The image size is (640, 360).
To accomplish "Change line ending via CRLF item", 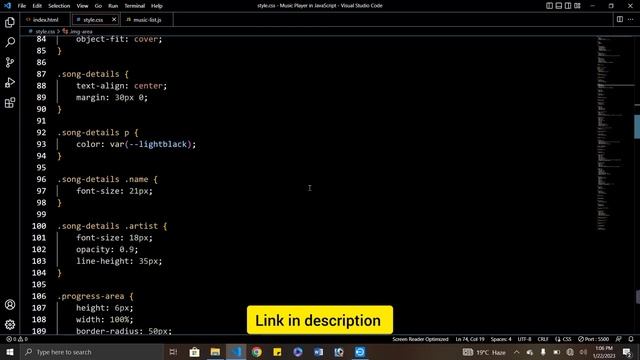I will 543,339.
